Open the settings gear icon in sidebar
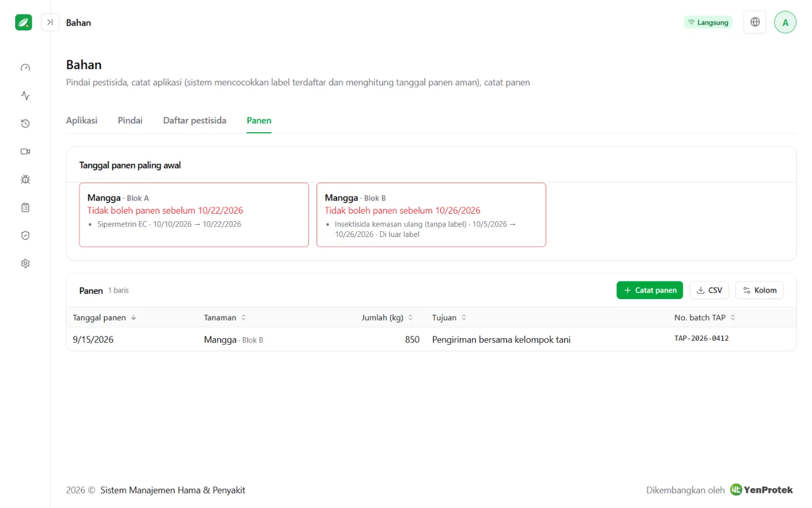812x508 pixels. click(25, 263)
